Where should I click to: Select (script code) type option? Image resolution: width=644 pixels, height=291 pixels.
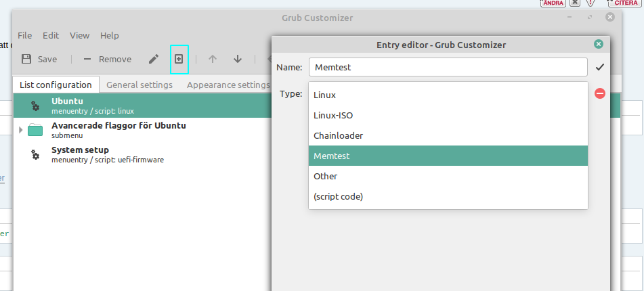(x=448, y=197)
